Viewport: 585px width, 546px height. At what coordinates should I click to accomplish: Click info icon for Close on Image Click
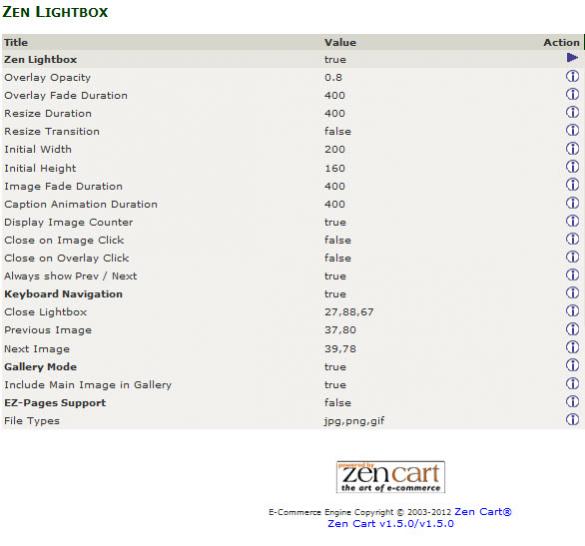572,239
